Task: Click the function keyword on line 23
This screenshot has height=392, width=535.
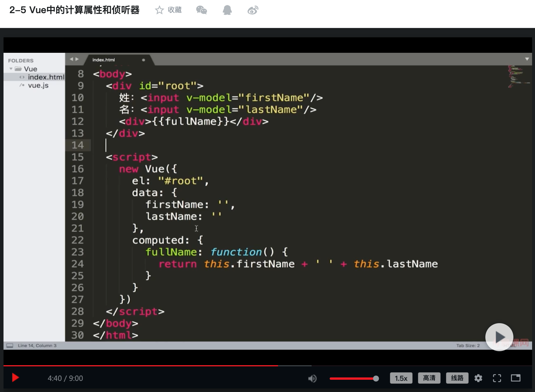Action: pos(236,252)
